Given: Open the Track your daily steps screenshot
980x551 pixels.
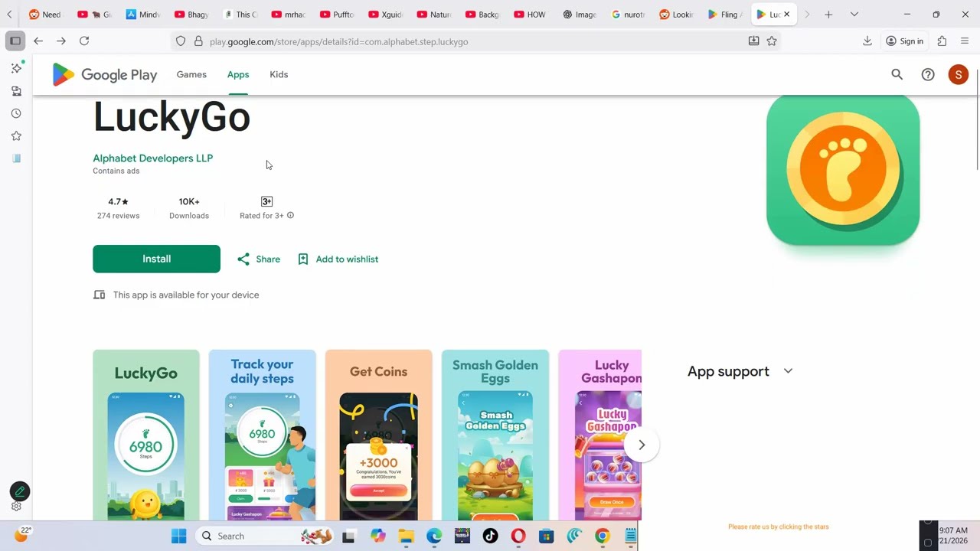Looking at the screenshot, I should (263, 435).
